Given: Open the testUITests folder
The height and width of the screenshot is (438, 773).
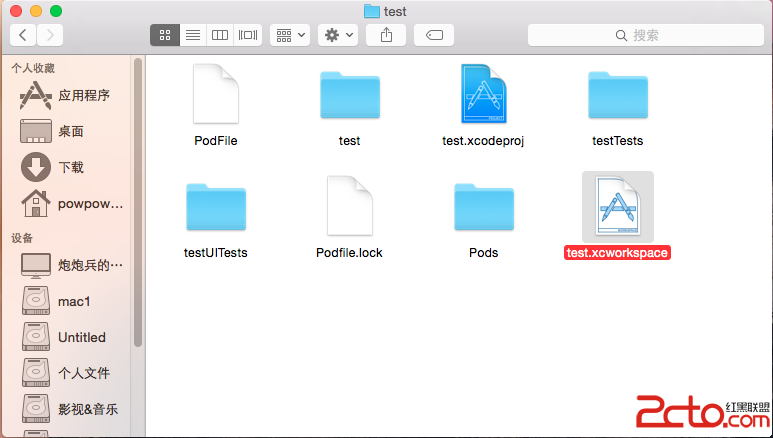Looking at the screenshot, I should [x=215, y=207].
